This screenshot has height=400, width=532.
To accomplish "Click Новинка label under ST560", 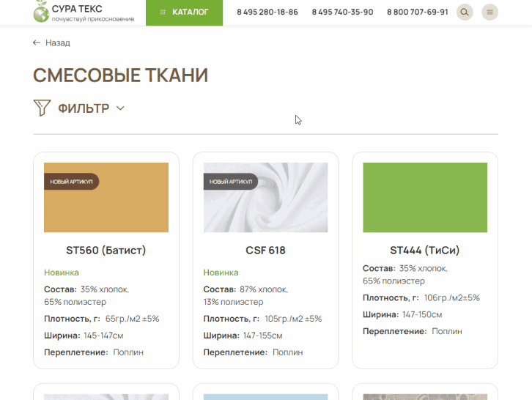I will click(62, 273).
